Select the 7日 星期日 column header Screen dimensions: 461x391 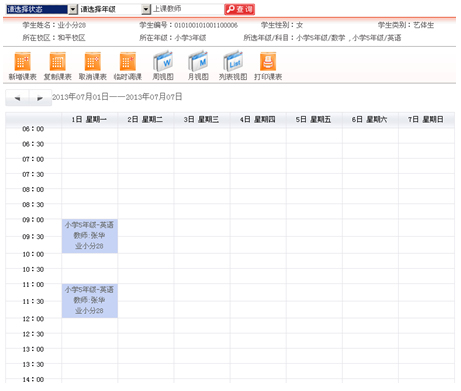point(426,120)
